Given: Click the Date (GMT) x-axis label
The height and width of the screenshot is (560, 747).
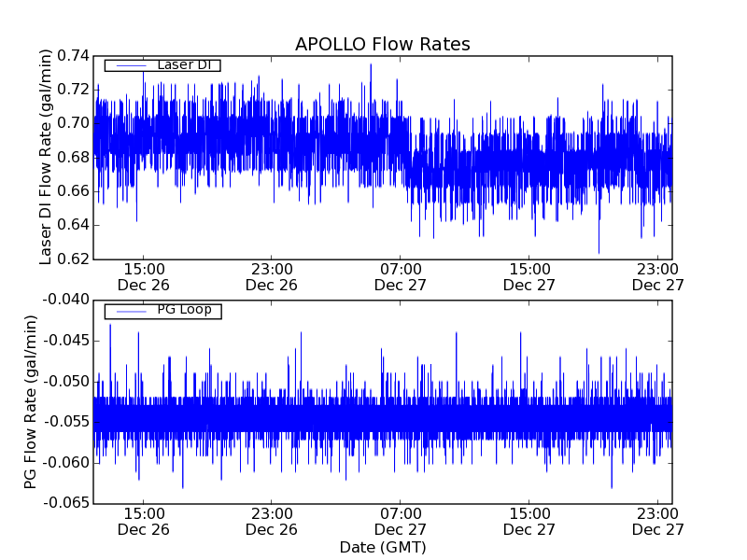Looking at the screenshot, I should tap(382, 547).
